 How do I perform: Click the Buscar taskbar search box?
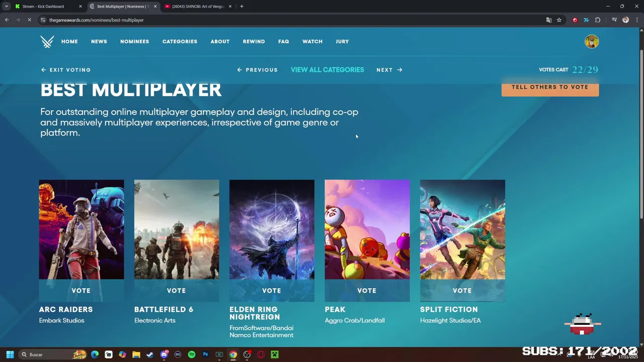[x=53, y=354]
